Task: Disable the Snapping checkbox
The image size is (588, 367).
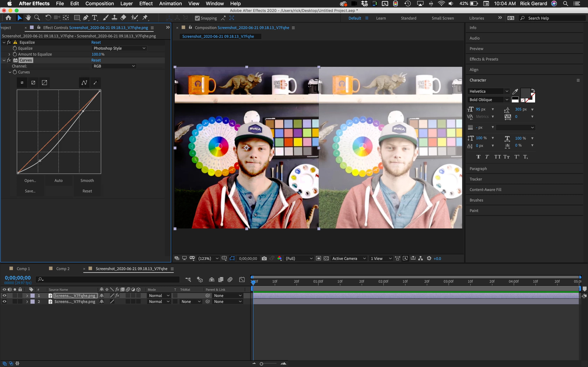Action: (197, 18)
